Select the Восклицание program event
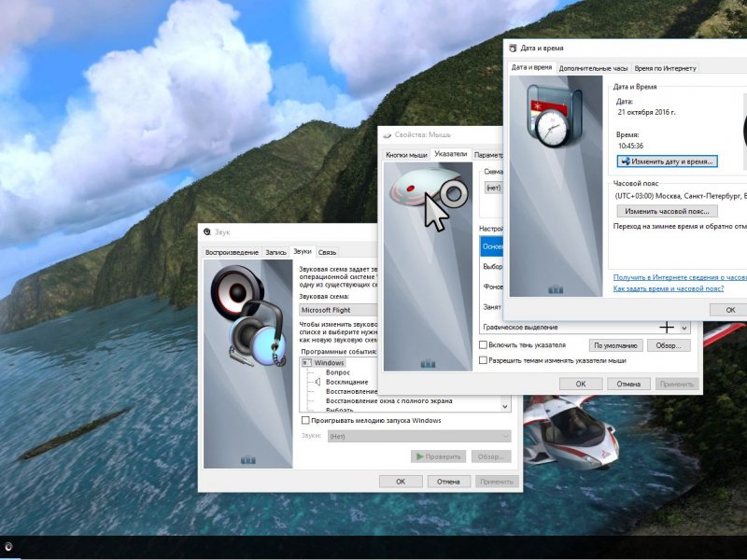Image resolution: width=747 pixels, height=560 pixels. pos(346,382)
